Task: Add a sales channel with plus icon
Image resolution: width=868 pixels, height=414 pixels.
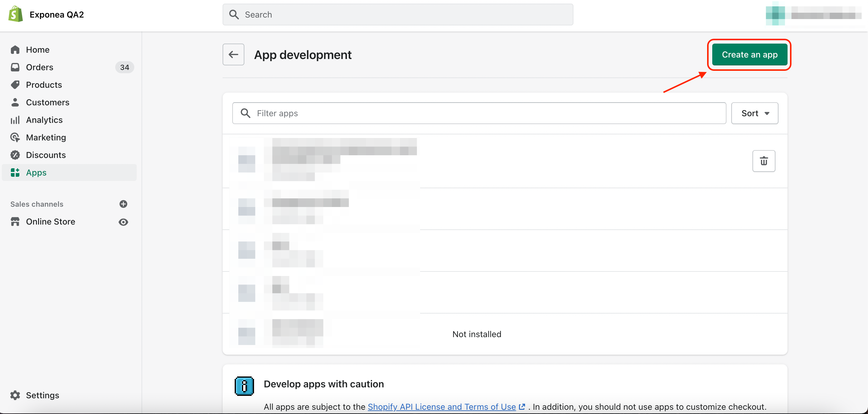Action: [123, 204]
